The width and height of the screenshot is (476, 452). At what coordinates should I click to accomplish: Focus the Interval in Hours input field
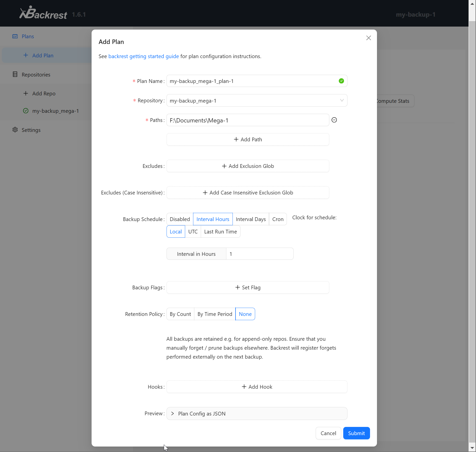[x=259, y=254]
